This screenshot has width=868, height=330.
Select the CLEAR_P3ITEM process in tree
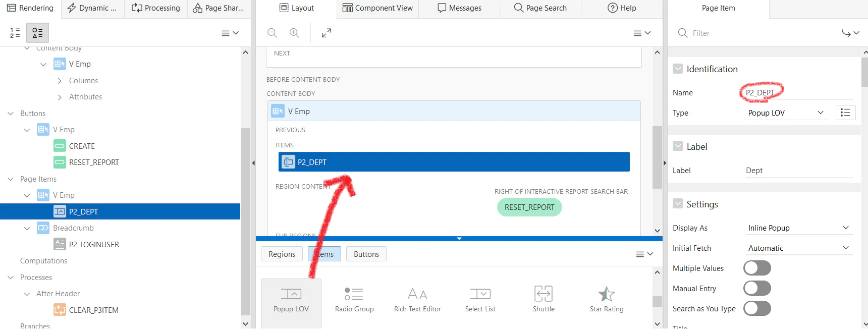pyautogui.click(x=93, y=310)
